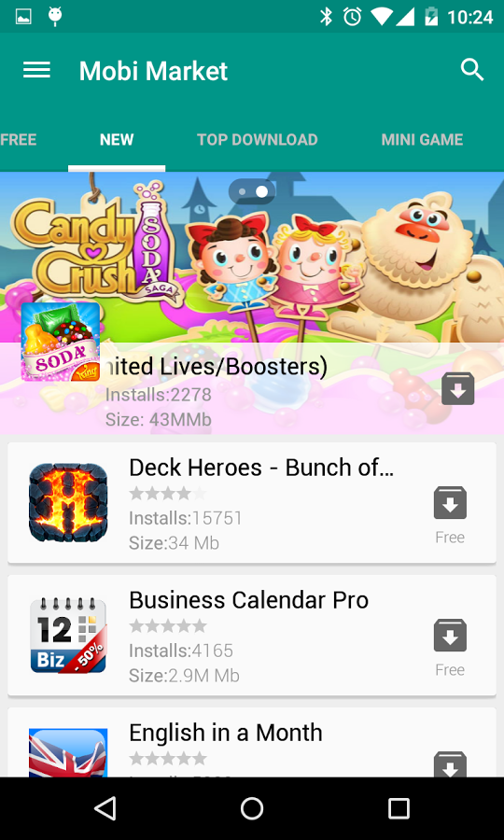
Task: Tap the Android back navigation button
Action: [105, 808]
